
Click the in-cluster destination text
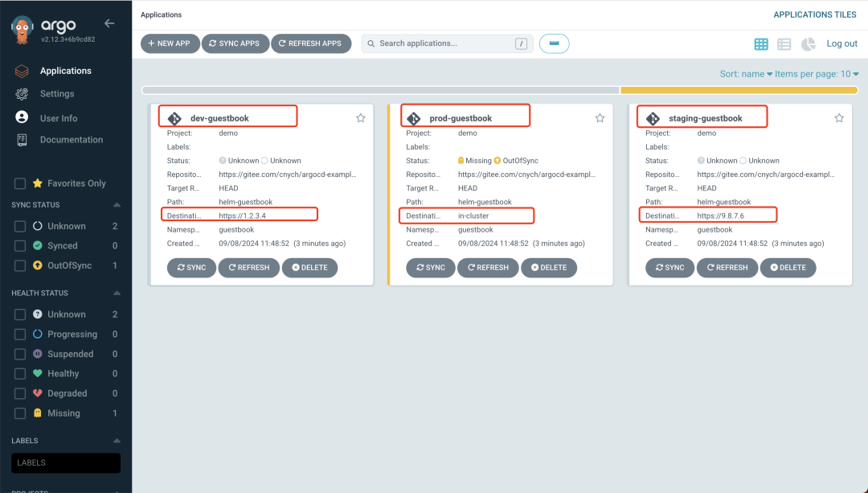tap(473, 216)
